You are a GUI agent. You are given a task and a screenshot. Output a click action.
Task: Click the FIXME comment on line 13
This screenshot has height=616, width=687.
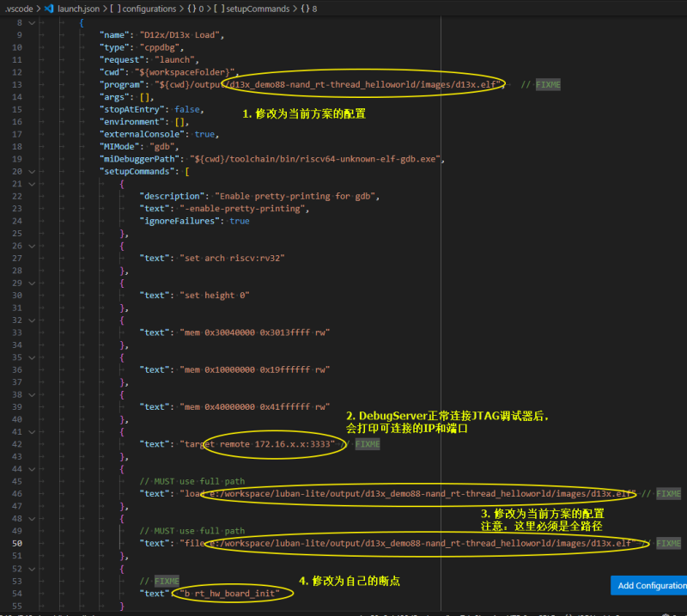tap(548, 84)
